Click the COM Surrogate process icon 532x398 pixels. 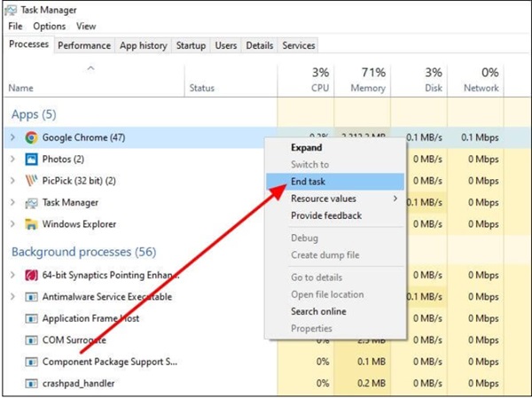tap(31, 340)
